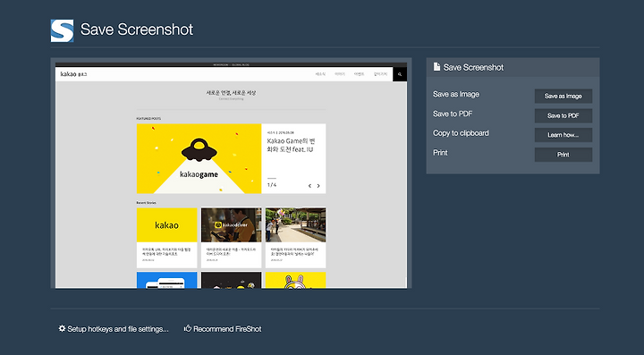
Task: Click 'Kakao Game' featured post title
Action: [292, 145]
